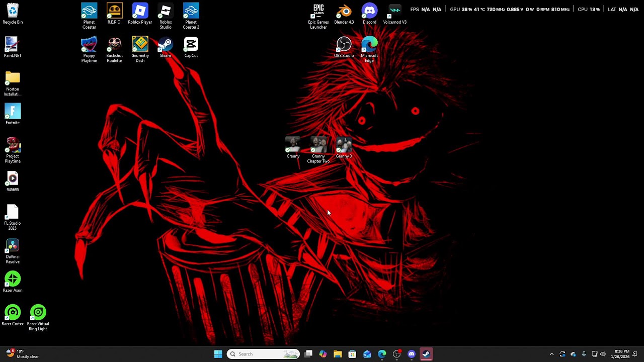Screen dimensions: 644x362
Task: Switch to Steam in the taskbar
Action: click(426, 354)
